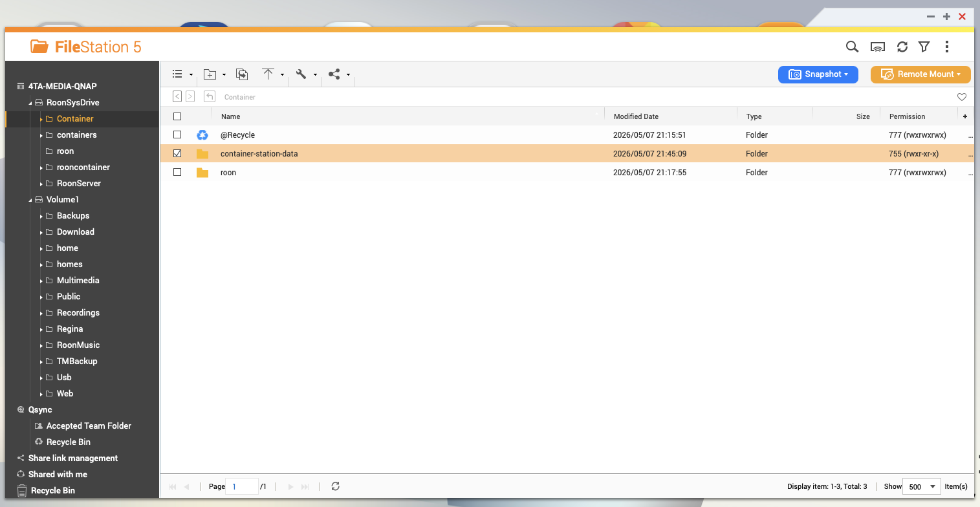This screenshot has width=980, height=507.
Task: Click the copy toolbar icon
Action: 242,74
